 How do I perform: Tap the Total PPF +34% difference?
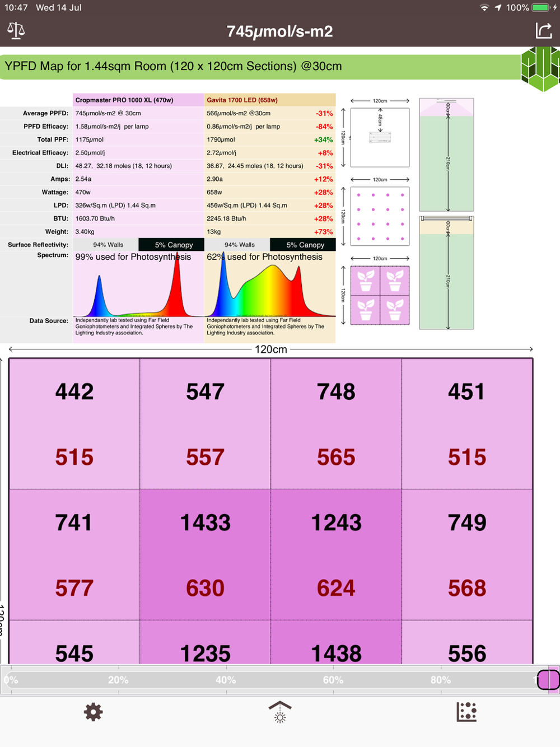(324, 139)
